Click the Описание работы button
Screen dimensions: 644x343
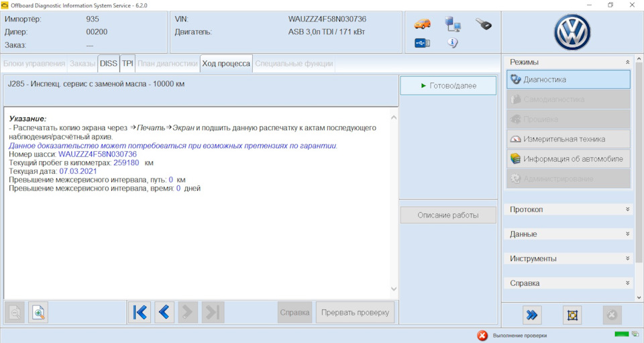[448, 215]
